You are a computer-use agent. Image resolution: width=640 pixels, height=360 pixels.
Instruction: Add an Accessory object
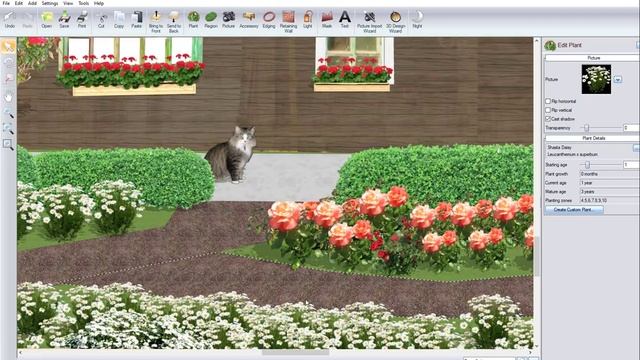pos(249,20)
